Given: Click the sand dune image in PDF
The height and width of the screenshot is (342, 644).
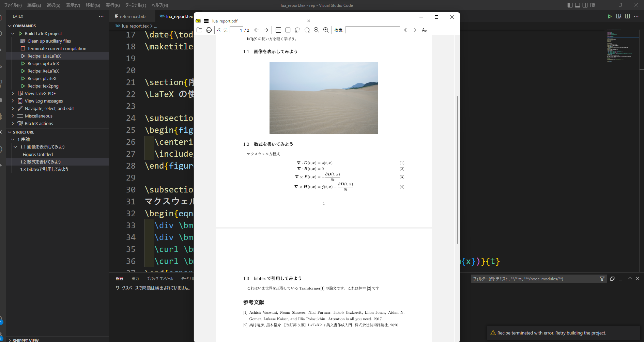Looking at the screenshot, I should click(324, 98).
